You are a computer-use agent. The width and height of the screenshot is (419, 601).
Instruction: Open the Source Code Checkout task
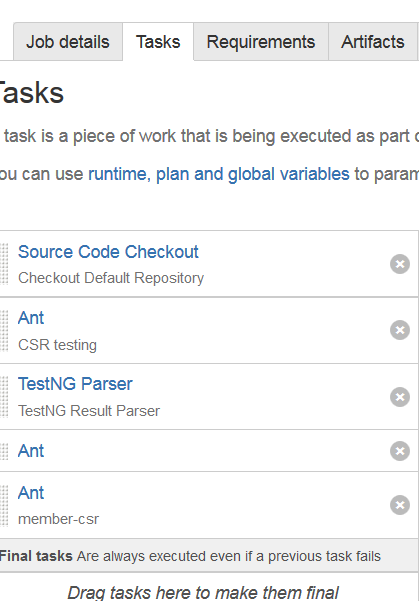point(108,252)
